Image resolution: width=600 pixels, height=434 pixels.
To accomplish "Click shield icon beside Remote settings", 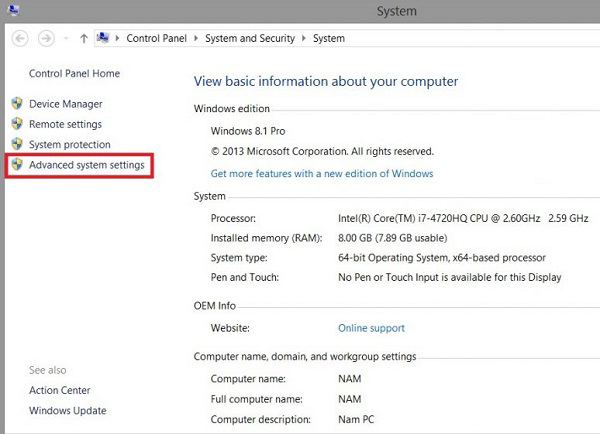I will click(x=17, y=123).
